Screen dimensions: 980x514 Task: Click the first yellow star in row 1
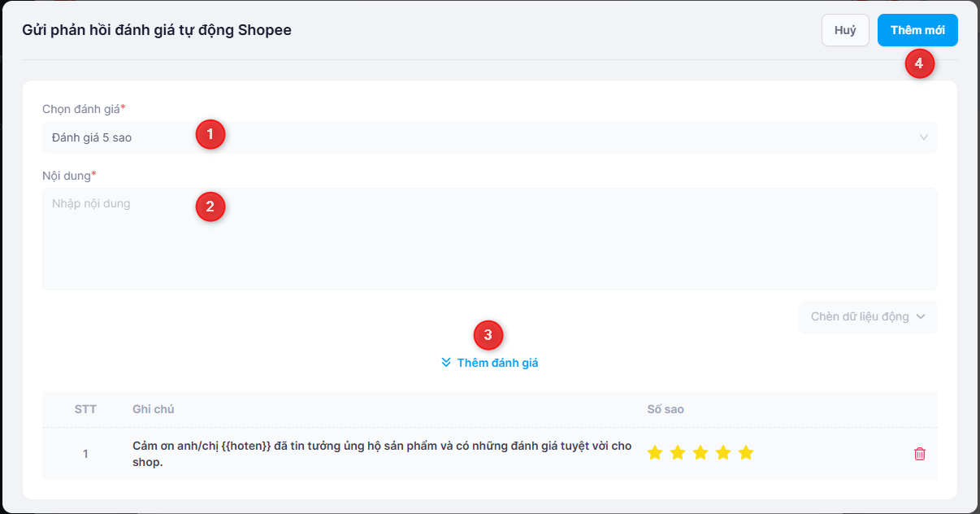point(655,453)
